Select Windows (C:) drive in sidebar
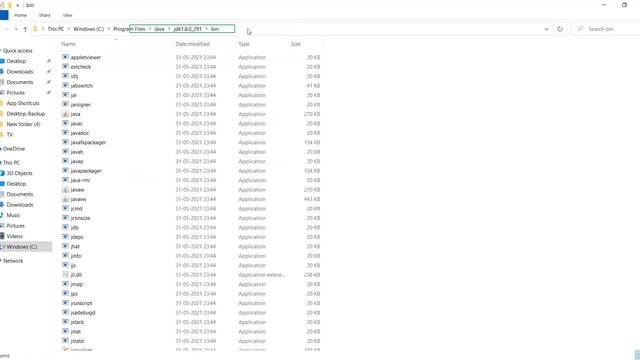Viewport: 640px width, 360px height. coord(22,247)
